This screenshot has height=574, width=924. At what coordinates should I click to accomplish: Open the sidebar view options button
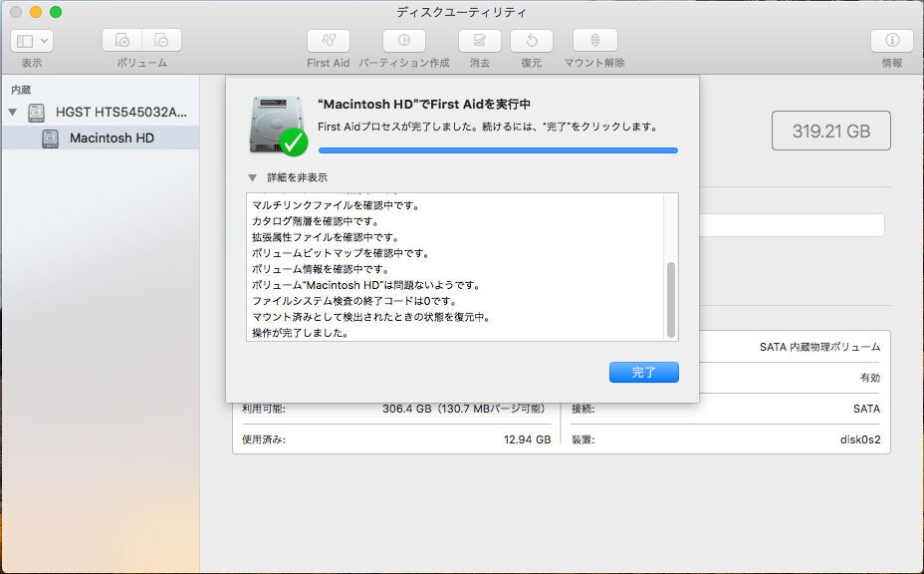click(32, 41)
